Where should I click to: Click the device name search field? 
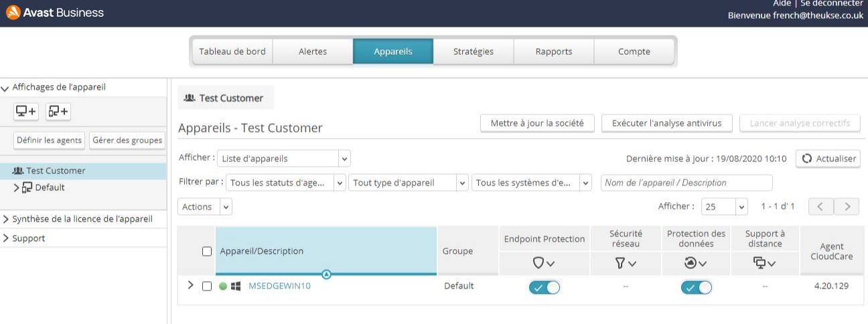tap(686, 183)
